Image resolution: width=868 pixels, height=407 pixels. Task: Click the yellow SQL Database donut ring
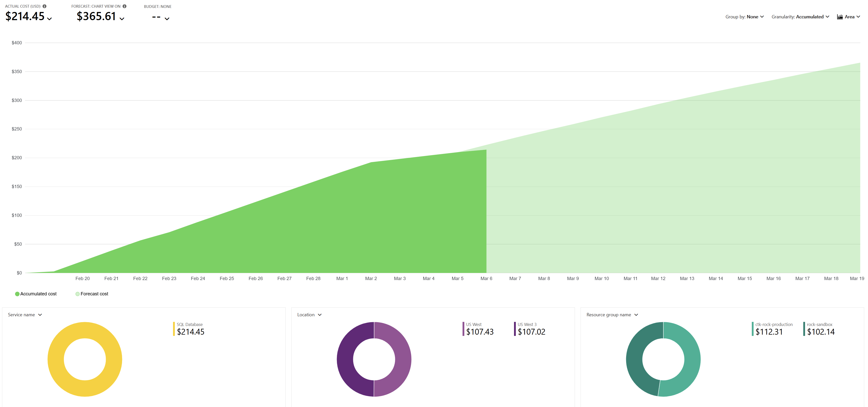coord(55,359)
